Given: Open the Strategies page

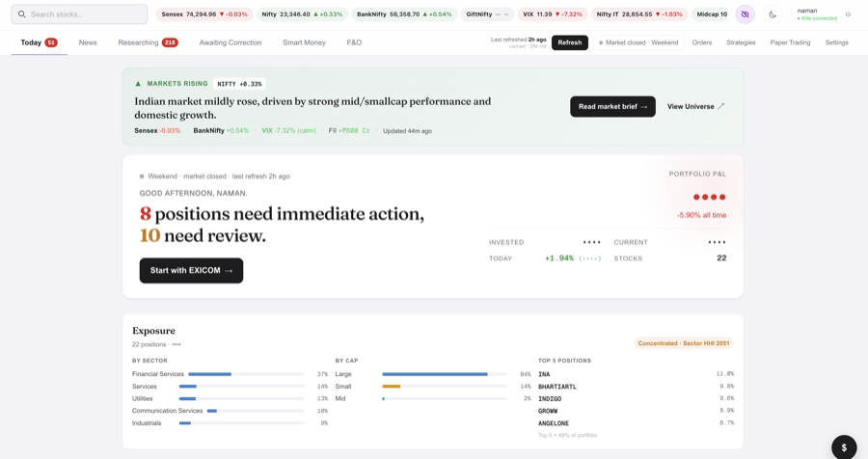Looking at the screenshot, I should 741,42.
